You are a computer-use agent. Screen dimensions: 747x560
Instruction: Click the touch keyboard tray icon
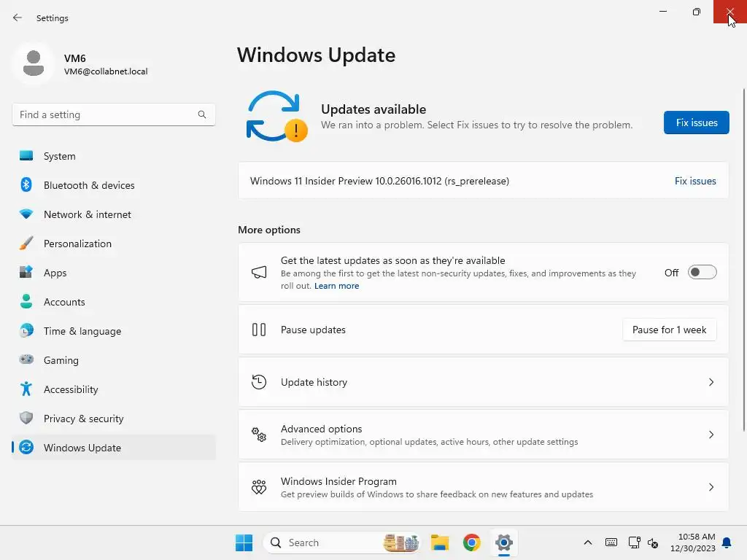tap(611, 542)
